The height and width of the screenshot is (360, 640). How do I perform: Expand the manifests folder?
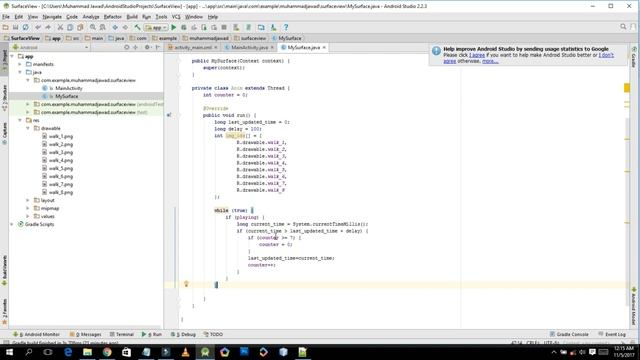point(20,64)
